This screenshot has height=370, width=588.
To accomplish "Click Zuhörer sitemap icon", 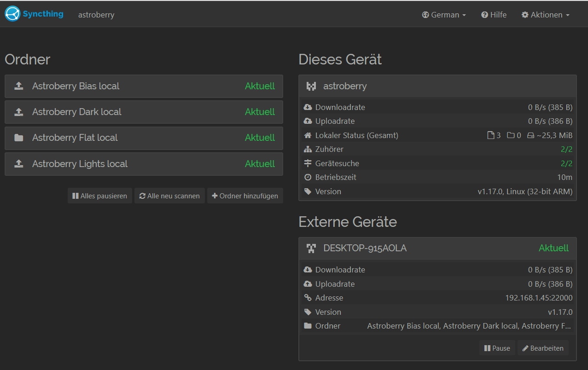I will coord(308,149).
